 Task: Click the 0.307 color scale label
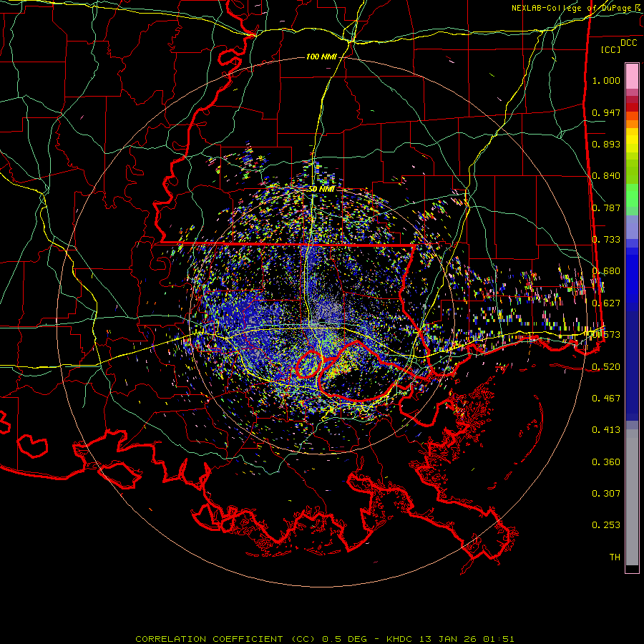tap(606, 494)
